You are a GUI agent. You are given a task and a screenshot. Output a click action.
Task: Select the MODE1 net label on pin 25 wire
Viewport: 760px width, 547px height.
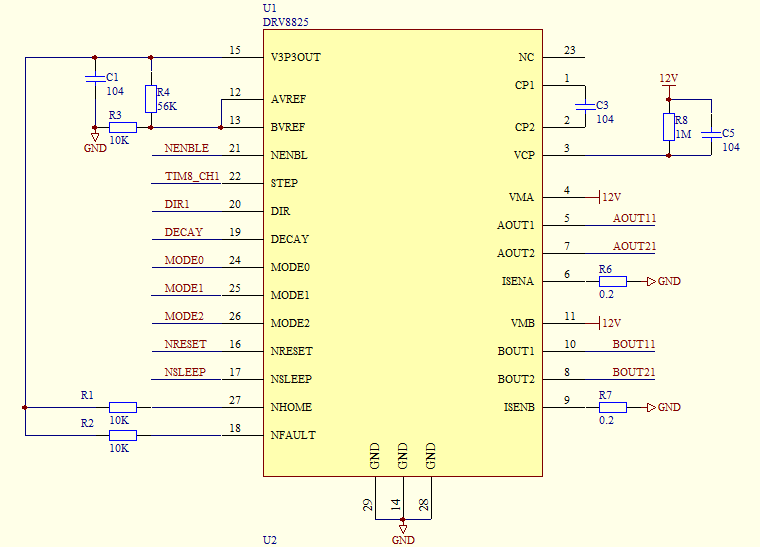point(184,288)
